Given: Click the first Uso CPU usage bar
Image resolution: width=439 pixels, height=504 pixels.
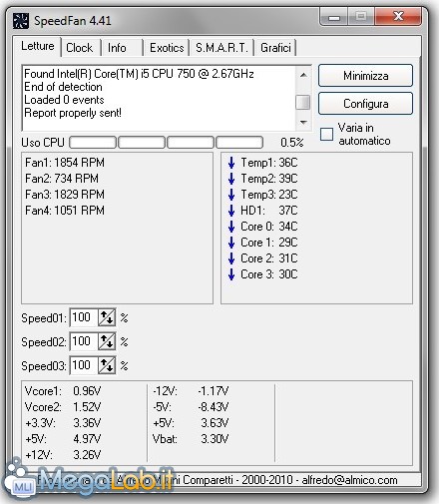Looking at the screenshot, I should 93,143.
